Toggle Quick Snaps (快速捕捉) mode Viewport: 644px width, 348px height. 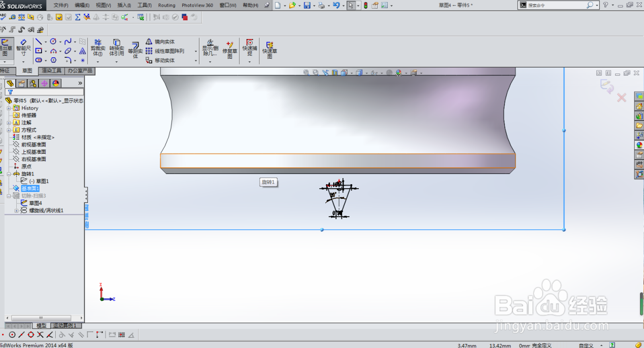pyautogui.click(x=249, y=48)
